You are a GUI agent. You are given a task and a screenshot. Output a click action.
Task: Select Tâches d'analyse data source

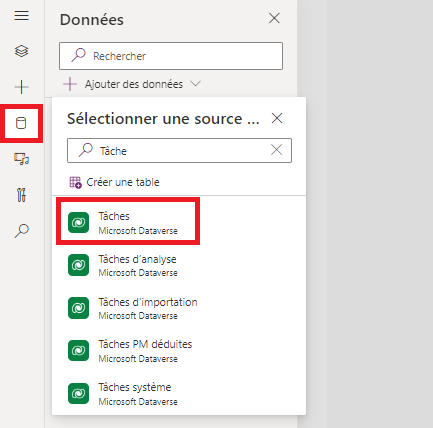[179, 265]
